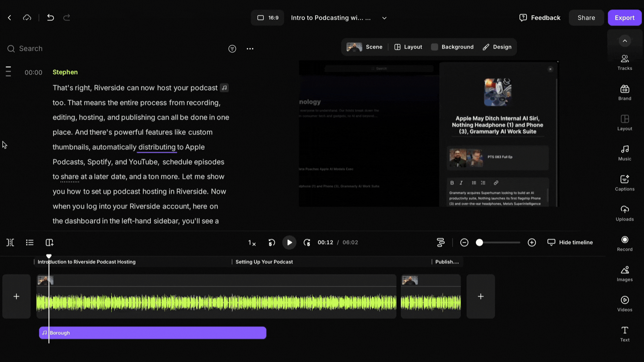Select the word share in transcript
644x362 pixels.
tap(69, 177)
